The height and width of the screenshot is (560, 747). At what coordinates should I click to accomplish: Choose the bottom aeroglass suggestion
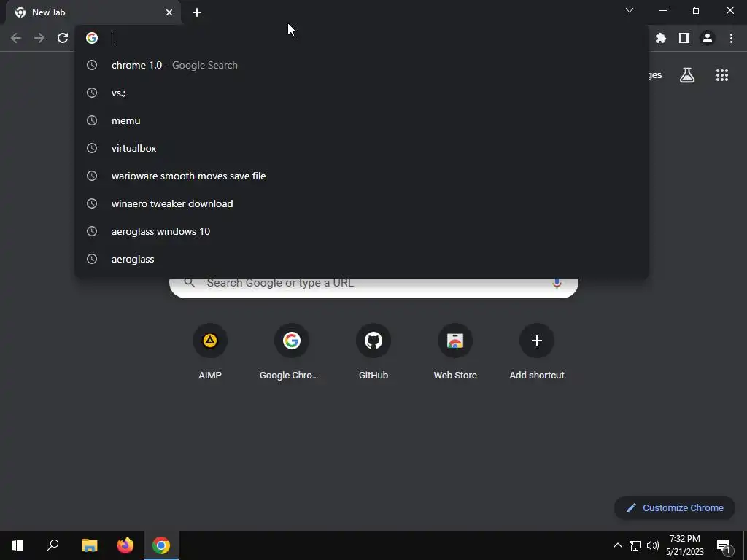[362, 259]
